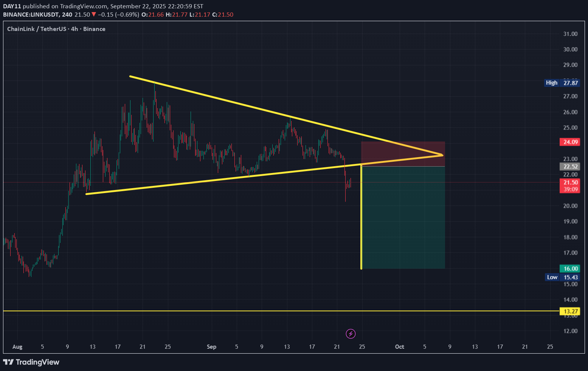Click the TradingView logo at bottom left
588x371 pixels.
pyautogui.click(x=31, y=362)
